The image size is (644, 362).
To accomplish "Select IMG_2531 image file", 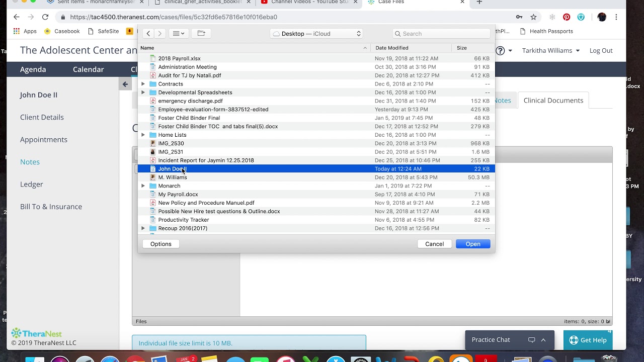I will coord(316,152).
